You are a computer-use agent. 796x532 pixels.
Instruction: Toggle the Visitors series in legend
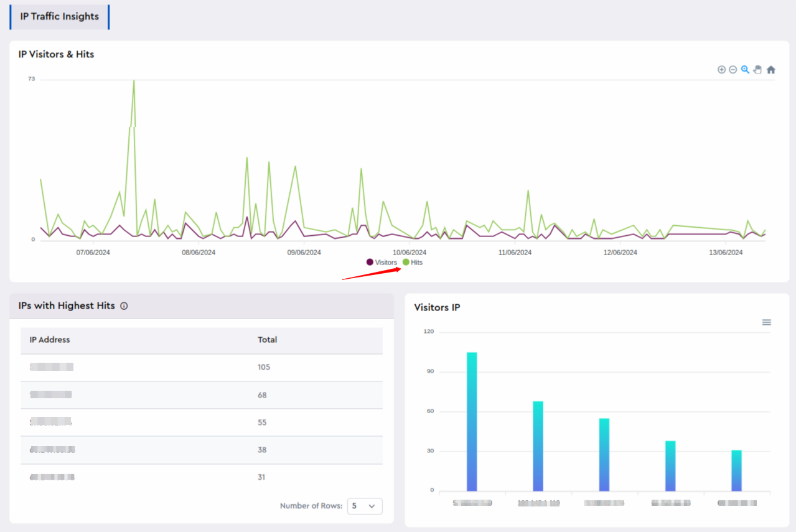pyautogui.click(x=382, y=263)
